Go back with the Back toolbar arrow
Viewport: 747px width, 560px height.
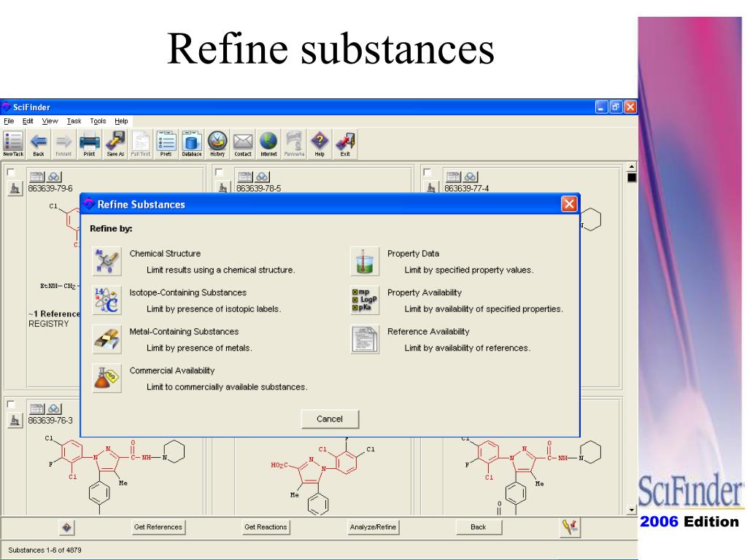click(39, 144)
